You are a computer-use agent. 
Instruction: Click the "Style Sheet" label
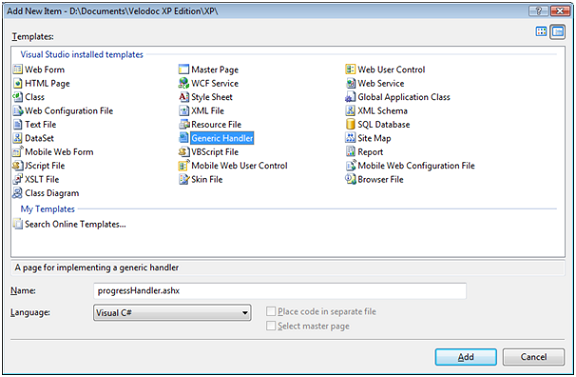tap(212, 97)
